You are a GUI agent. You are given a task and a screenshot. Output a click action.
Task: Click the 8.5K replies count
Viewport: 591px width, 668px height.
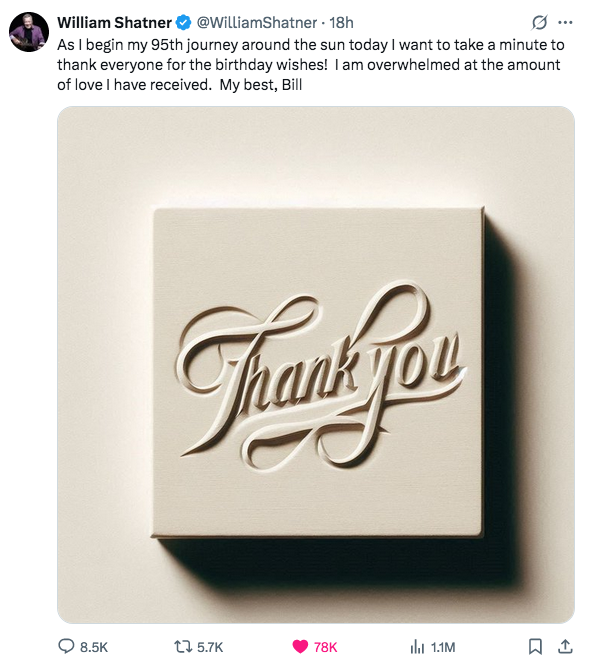(x=94, y=647)
